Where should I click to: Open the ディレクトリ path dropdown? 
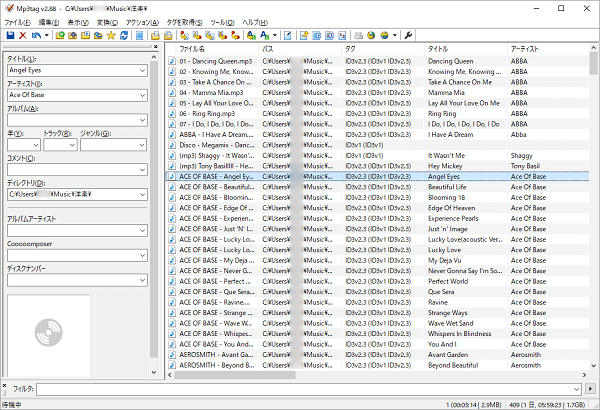(143, 194)
